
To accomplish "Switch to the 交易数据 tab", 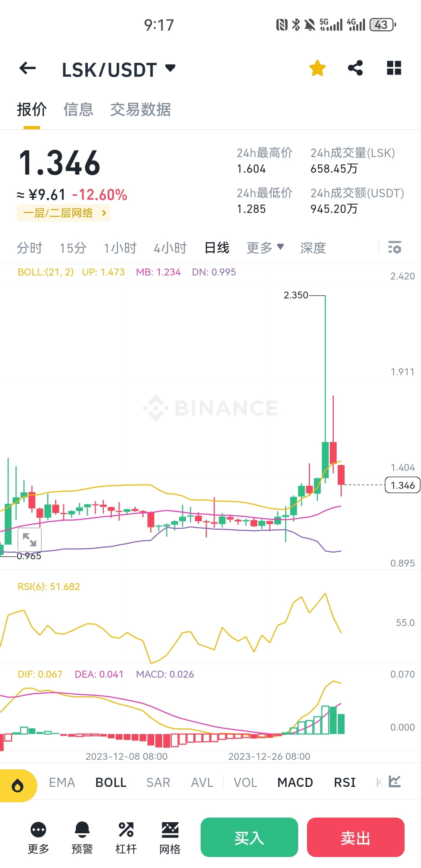I will pyautogui.click(x=141, y=110).
